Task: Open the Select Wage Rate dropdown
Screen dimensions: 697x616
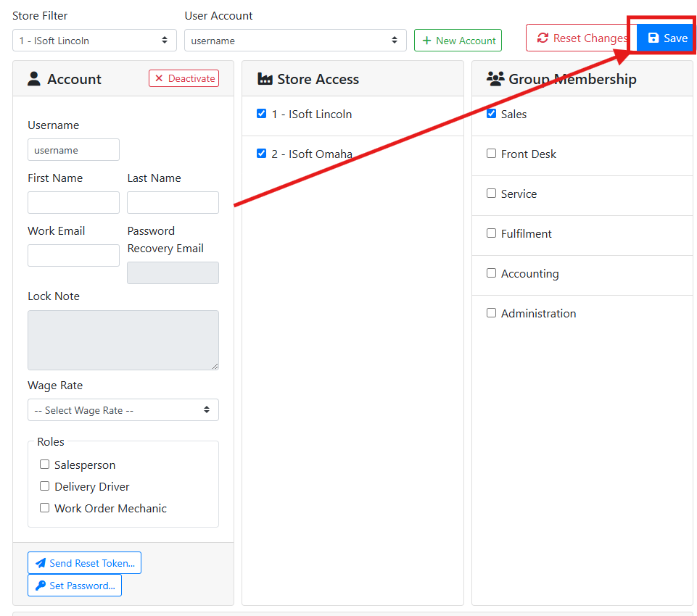Action: (123, 410)
